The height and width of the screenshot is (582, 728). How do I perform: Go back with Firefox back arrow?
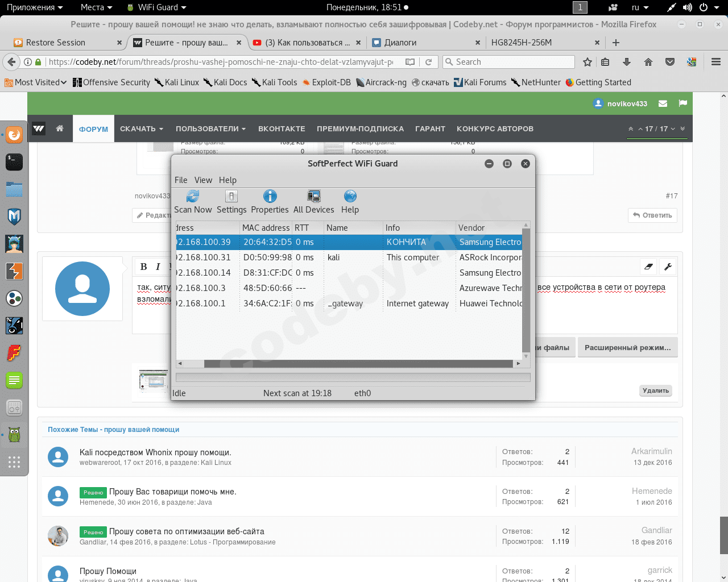tap(11, 62)
